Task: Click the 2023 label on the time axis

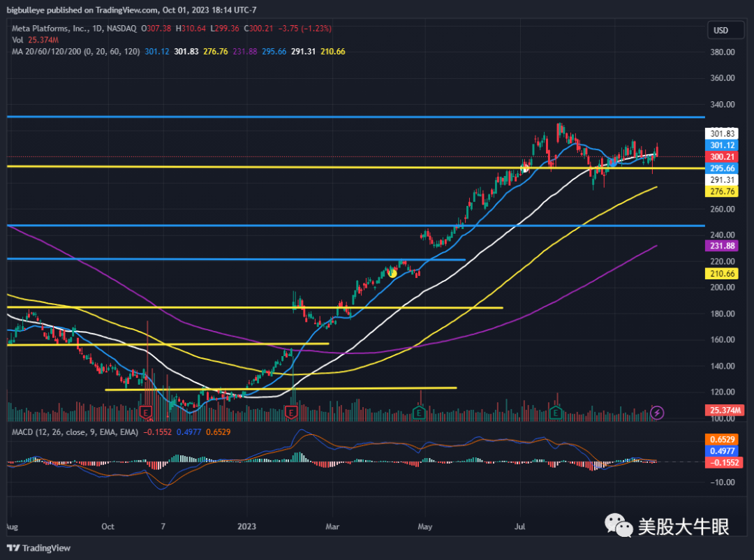Action: coord(246,526)
